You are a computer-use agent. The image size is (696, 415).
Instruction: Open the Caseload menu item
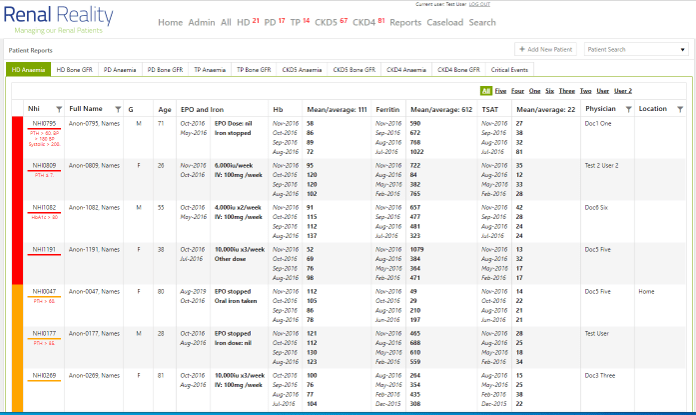click(445, 22)
